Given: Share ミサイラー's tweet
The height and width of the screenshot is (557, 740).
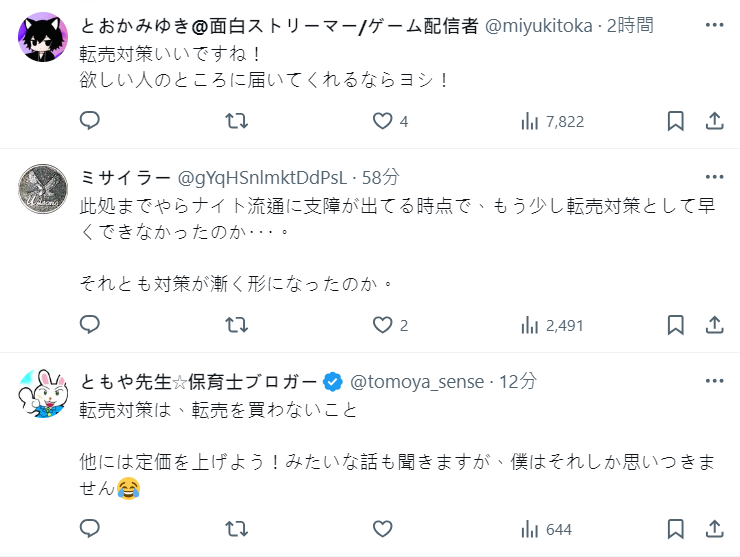Looking at the screenshot, I should pyautogui.click(x=714, y=325).
